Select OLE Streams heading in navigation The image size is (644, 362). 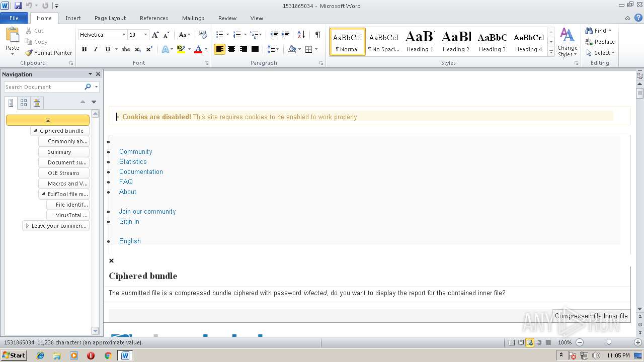tap(63, 173)
